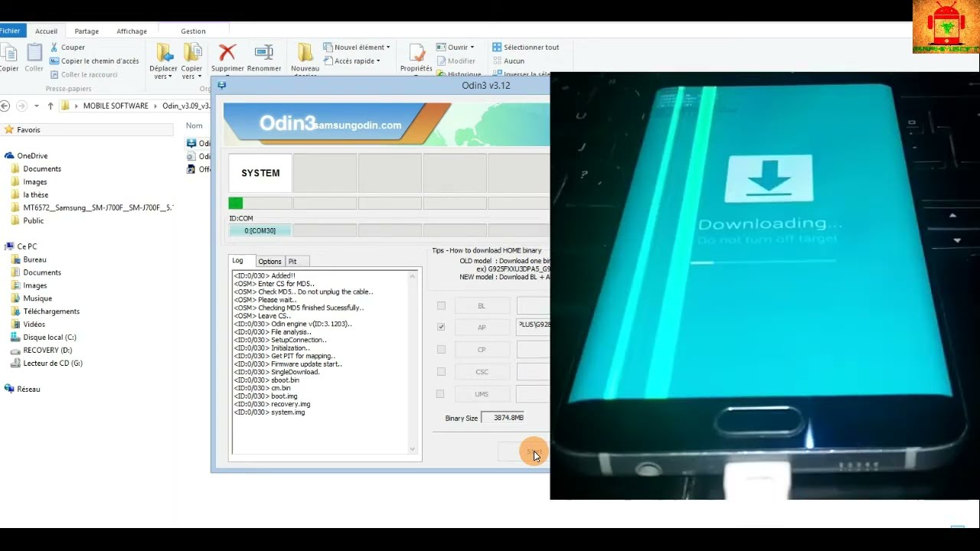
Task: Click the Couper scissors icon
Action: point(54,47)
